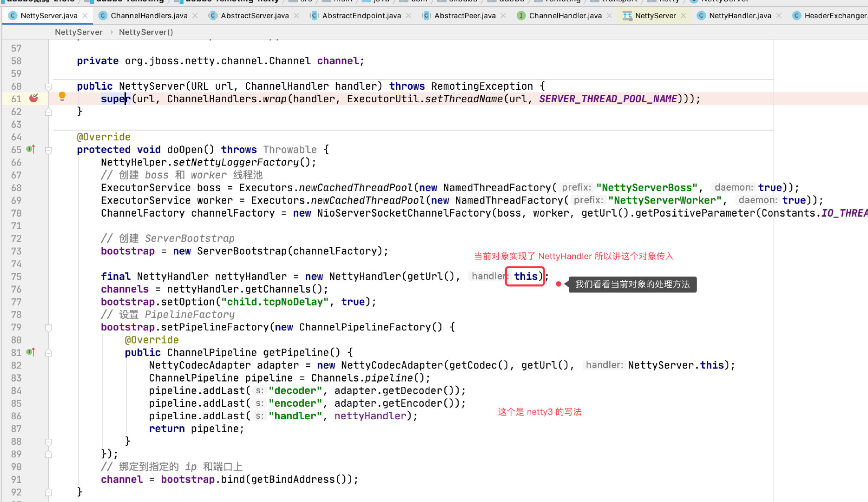Click the fold end marker at line 88

click(48, 442)
